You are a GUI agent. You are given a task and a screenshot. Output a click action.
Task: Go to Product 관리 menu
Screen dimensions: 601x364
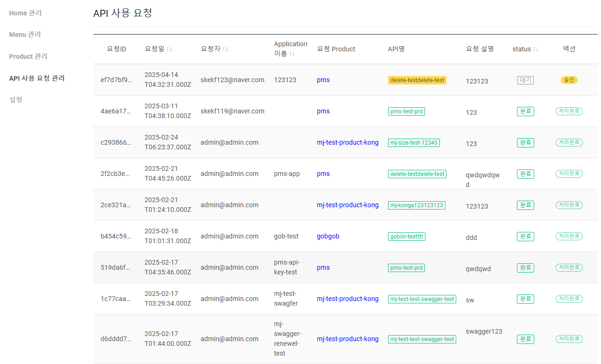click(28, 56)
